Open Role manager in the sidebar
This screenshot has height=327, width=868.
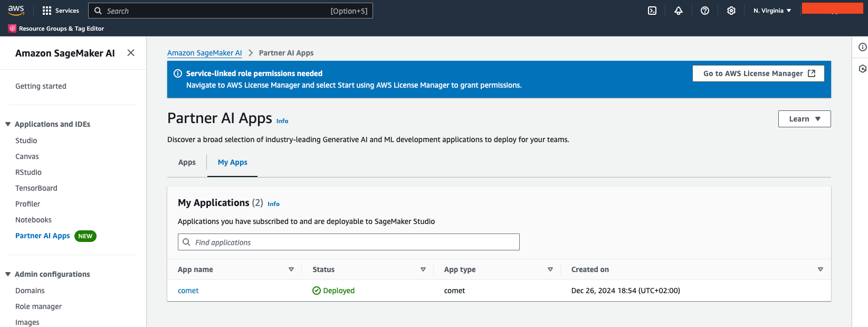click(x=39, y=306)
